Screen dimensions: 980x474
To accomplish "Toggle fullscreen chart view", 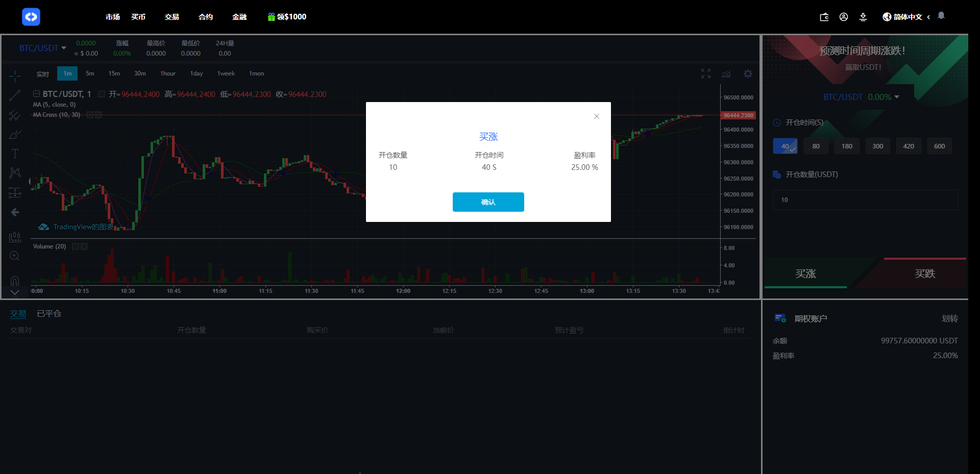I will click(x=705, y=74).
